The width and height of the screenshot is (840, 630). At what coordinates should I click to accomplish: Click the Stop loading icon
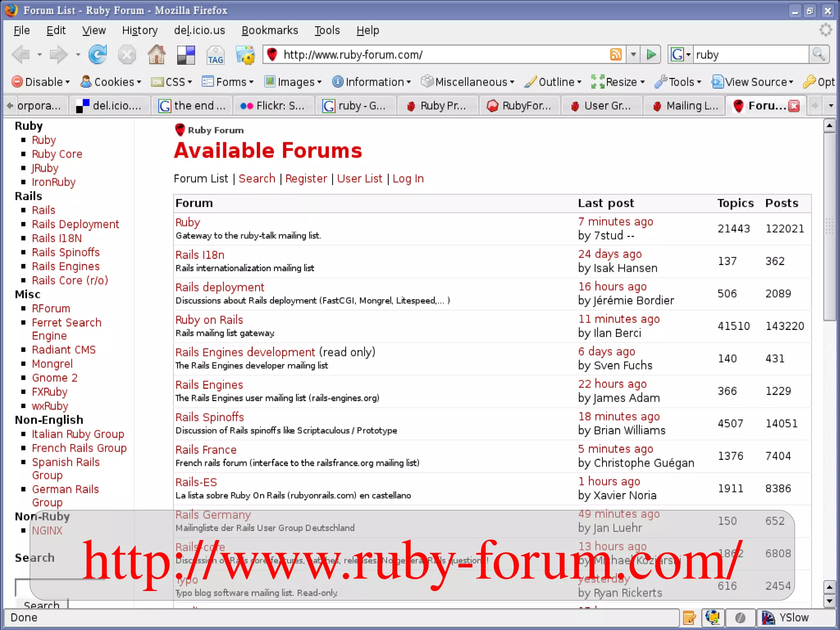(x=127, y=55)
